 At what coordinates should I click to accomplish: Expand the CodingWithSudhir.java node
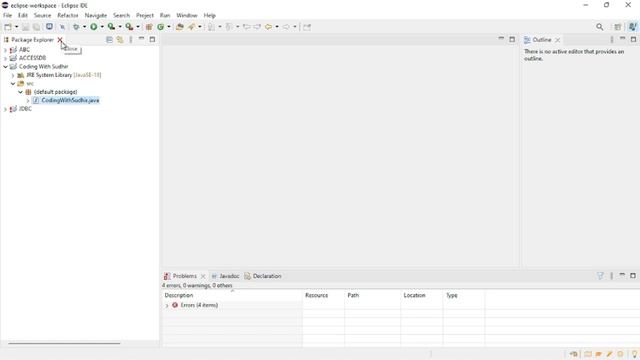click(28, 100)
